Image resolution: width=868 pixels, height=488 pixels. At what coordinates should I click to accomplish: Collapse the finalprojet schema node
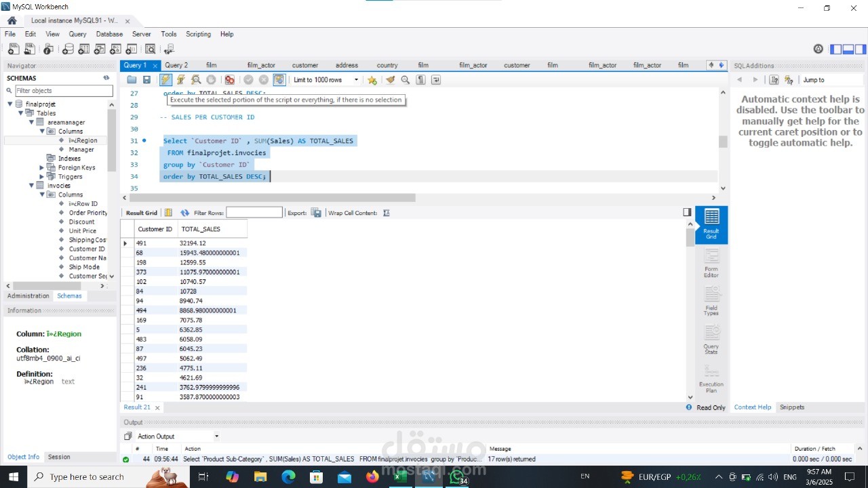[x=10, y=104]
